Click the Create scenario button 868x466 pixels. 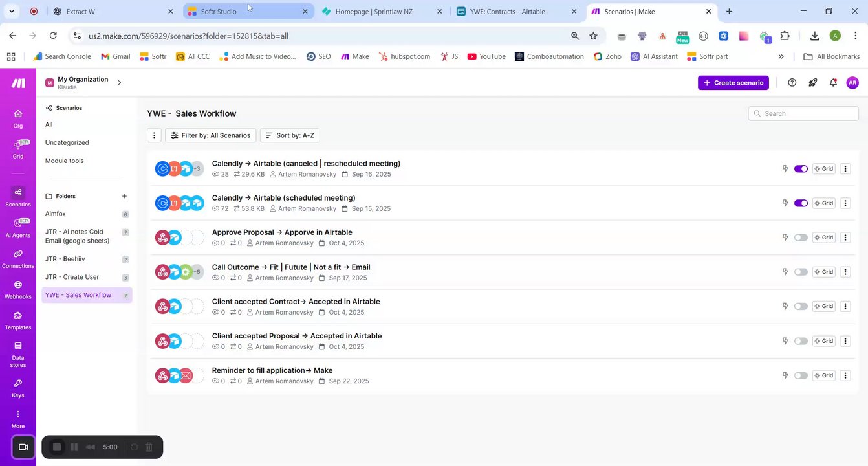click(733, 83)
